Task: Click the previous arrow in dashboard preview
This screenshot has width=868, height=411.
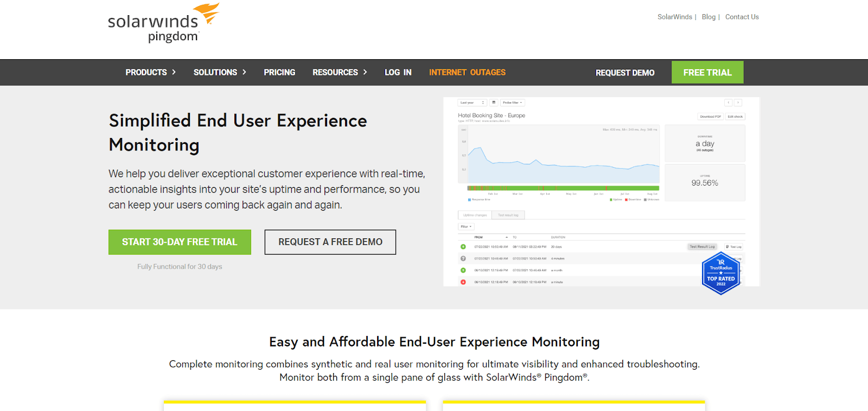Action: pyautogui.click(x=729, y=103)
